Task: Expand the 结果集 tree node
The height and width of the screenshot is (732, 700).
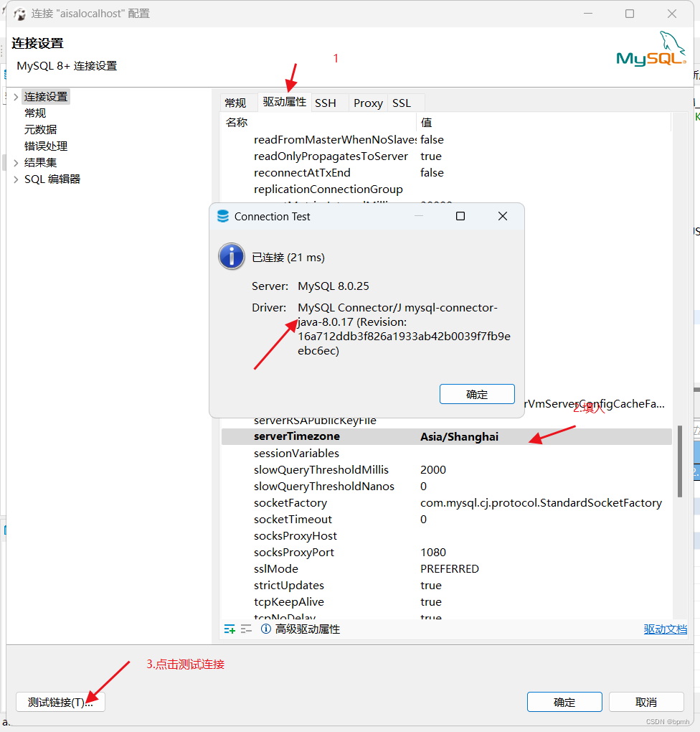Action: [x=16, y=162]
